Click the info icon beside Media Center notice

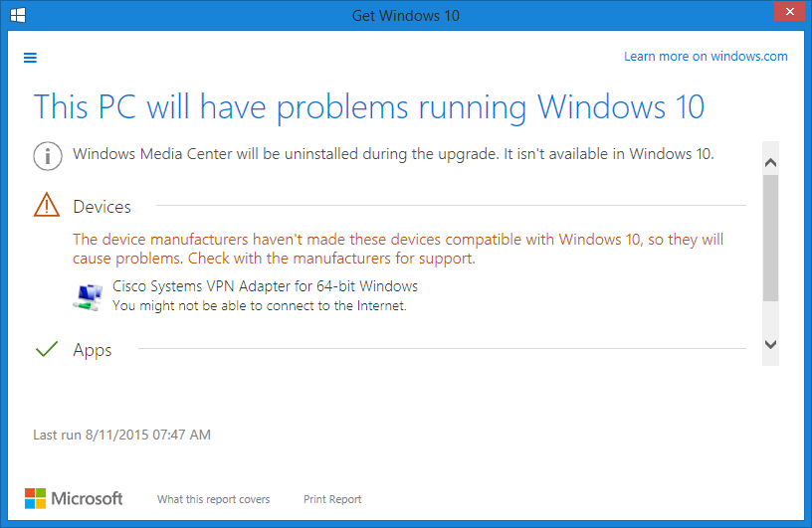(48, 156)
